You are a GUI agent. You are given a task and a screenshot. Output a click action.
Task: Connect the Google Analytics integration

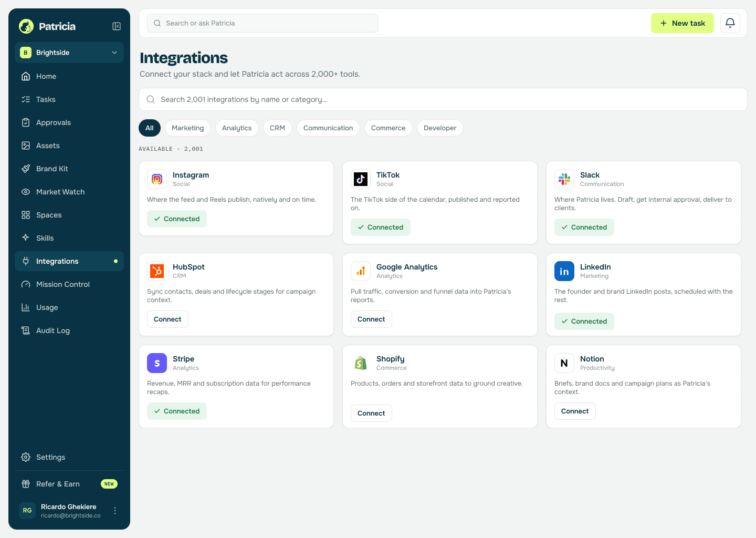click(371, 319)
